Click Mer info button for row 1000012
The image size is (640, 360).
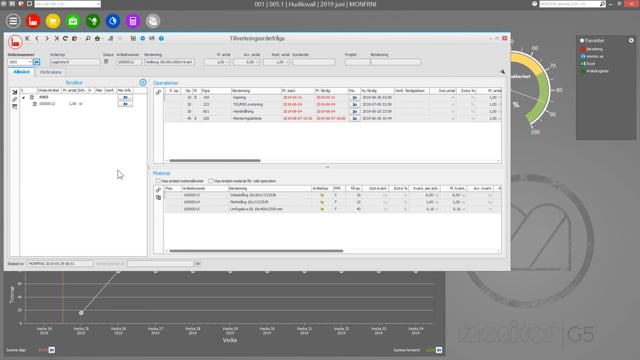(x=125, y=104)
